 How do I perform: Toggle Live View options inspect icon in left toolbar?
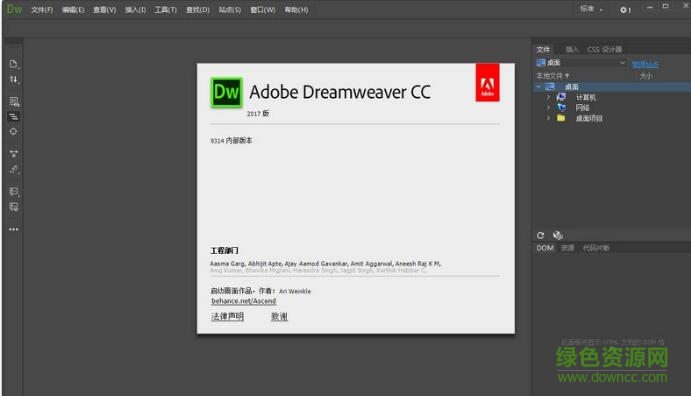pyautogui.click(x=14, y=102)
